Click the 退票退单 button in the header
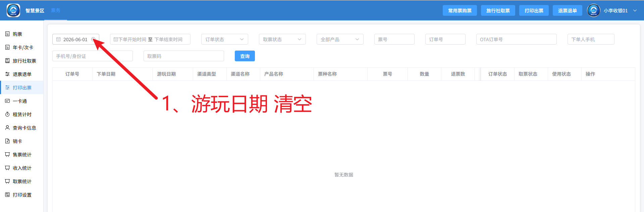The image size is (644, 212). [568, 10]
